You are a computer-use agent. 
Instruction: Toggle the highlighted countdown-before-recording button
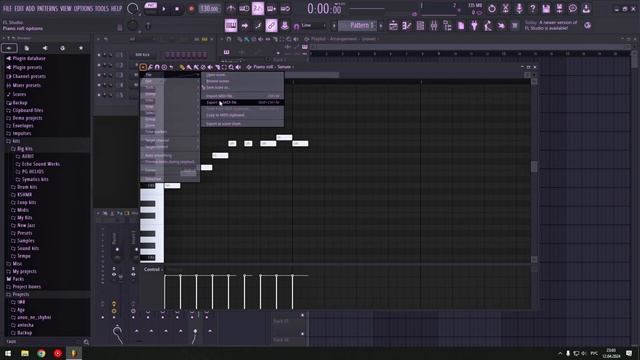pos(258,8)
